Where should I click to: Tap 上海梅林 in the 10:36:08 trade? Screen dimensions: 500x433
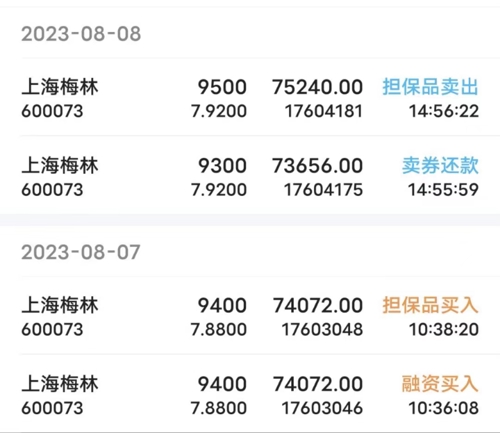[x=60, y=384]
